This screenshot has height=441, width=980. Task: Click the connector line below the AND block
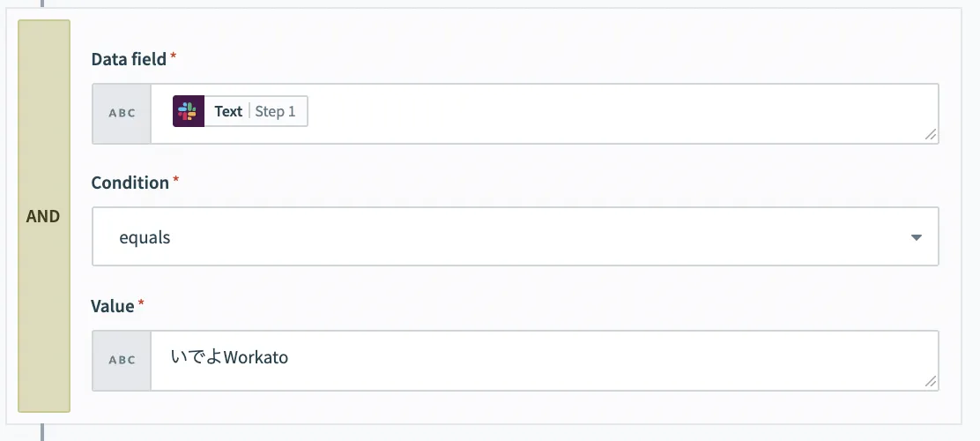tap(41, 432)
